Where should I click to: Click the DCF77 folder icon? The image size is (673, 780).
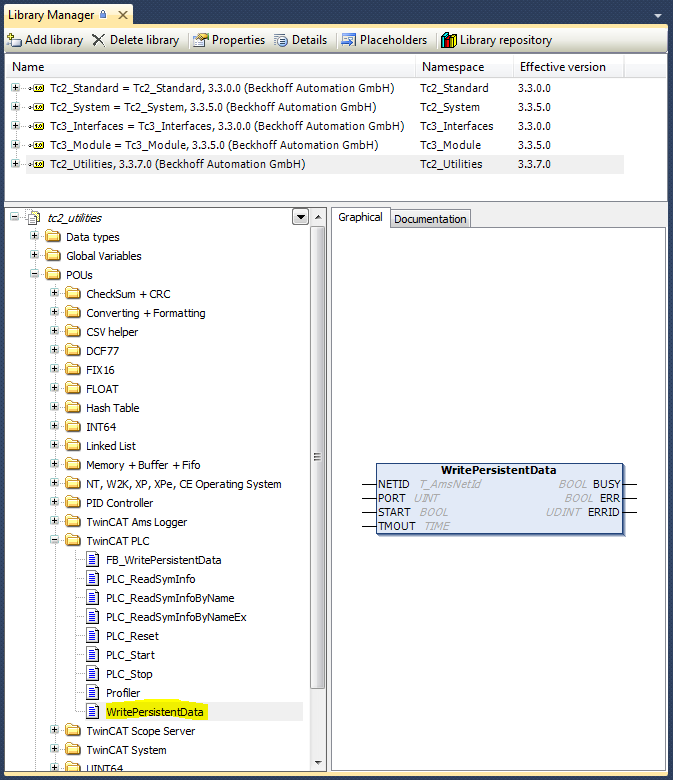73,350
